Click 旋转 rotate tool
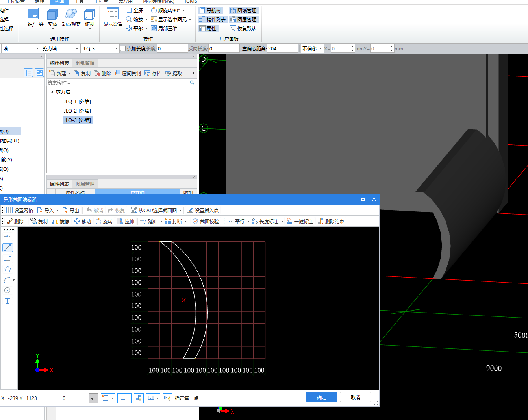Image resolution: width=528 pixels, height=420 pixels. click(104, 221)
